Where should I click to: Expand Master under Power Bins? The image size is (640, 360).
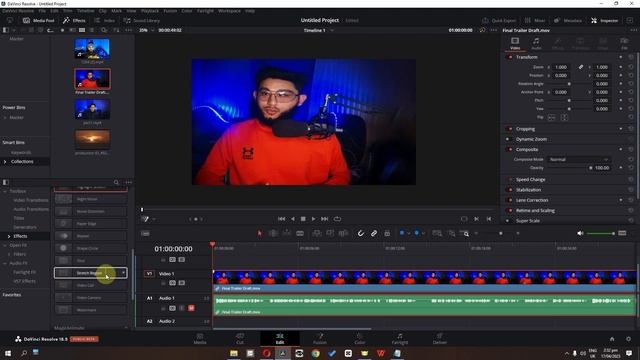click(x=5, y=118)
